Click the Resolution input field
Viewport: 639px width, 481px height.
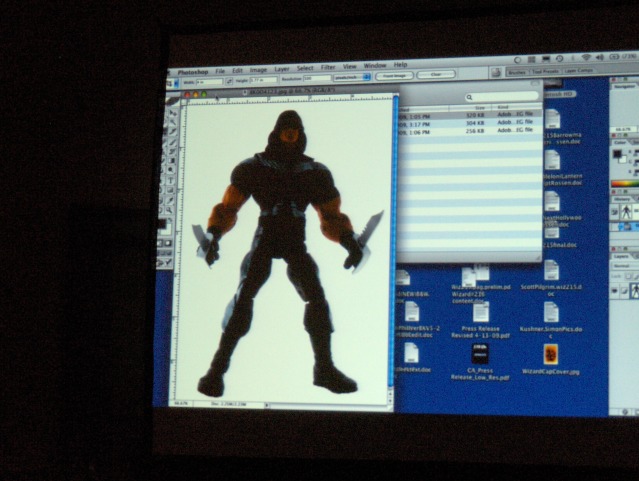pos(317,78)
